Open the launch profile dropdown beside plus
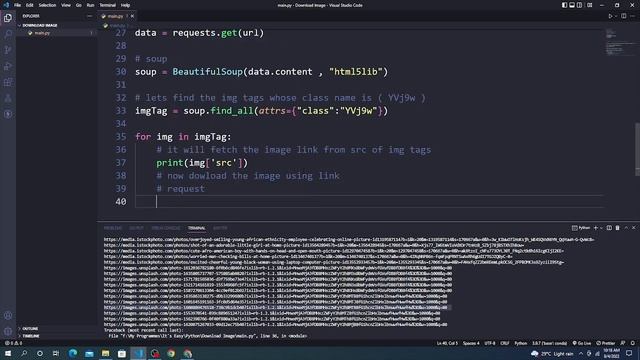This screenshot has width=640, height=360. pos(601,228)
